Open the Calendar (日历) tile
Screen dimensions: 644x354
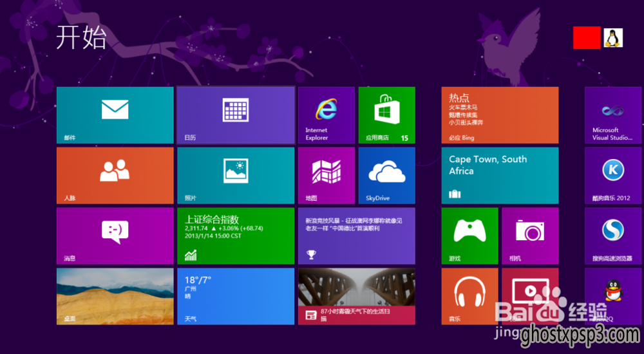(x=236, y=115)
